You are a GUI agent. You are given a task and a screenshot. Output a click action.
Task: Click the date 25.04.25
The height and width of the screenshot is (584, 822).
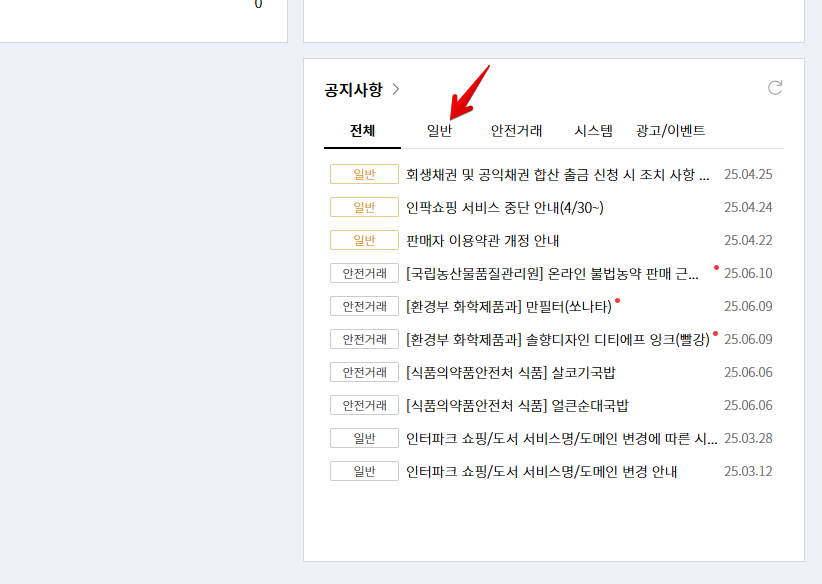748,175
